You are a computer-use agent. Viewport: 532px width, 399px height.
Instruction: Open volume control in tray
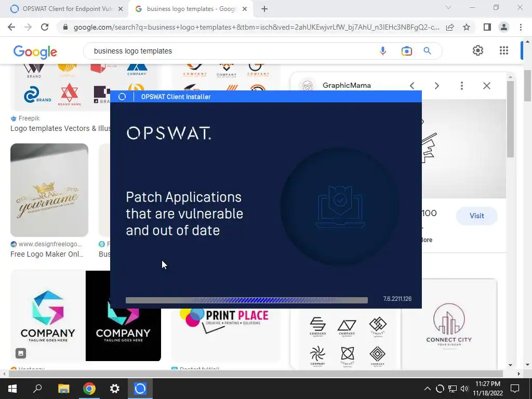point(464,389)
